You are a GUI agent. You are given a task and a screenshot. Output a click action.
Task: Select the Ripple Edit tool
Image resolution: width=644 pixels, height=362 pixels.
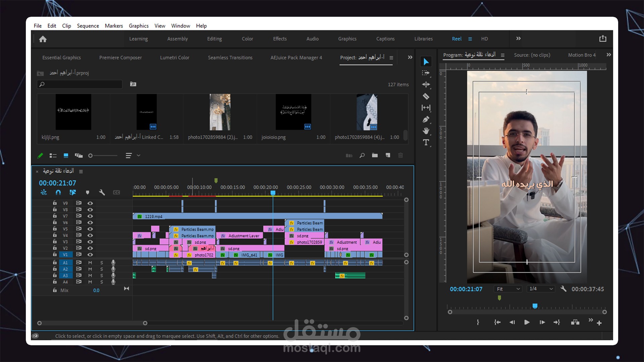[x=426, y=84]
